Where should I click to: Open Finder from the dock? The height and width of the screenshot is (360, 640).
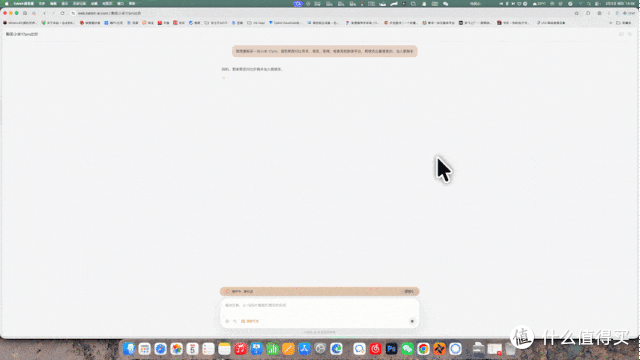click(x=129, y=349)
